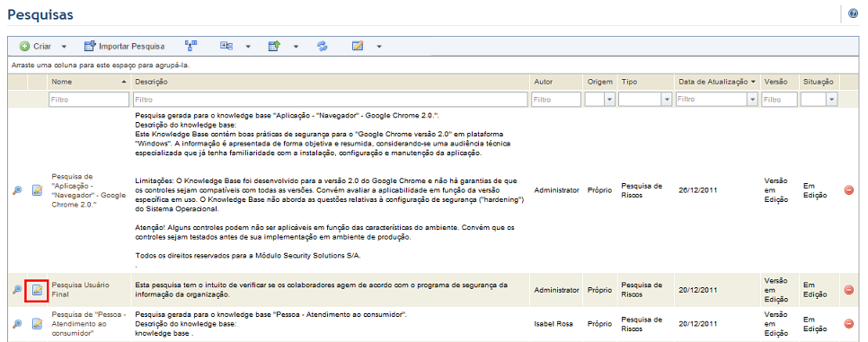This screenshot has height=342, width=868.
Task: Open the Tipo filter dropdown
Action: pyautogui.click(x=667, y=100)
